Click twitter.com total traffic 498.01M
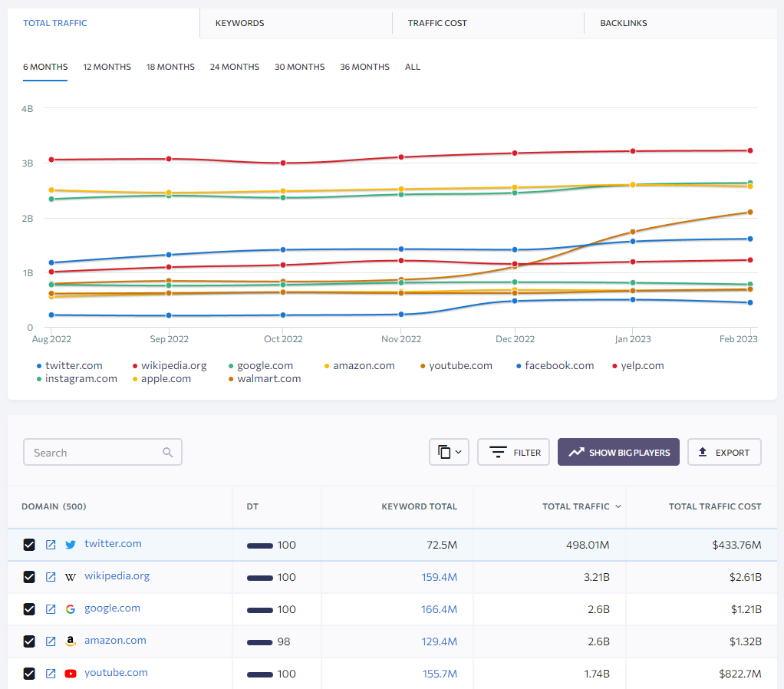The image size is (784, 689). (x=588, y=545)
